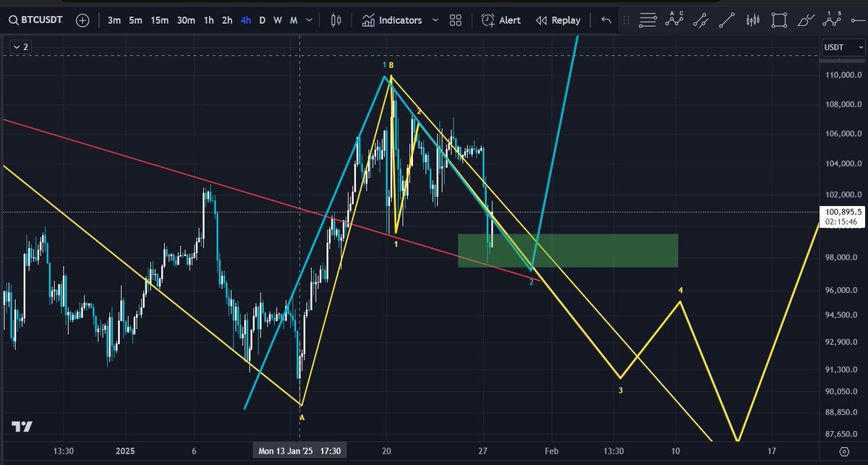Collapse the legend labeled 2
The image size is (868, 465).
(x=17, y=46)
